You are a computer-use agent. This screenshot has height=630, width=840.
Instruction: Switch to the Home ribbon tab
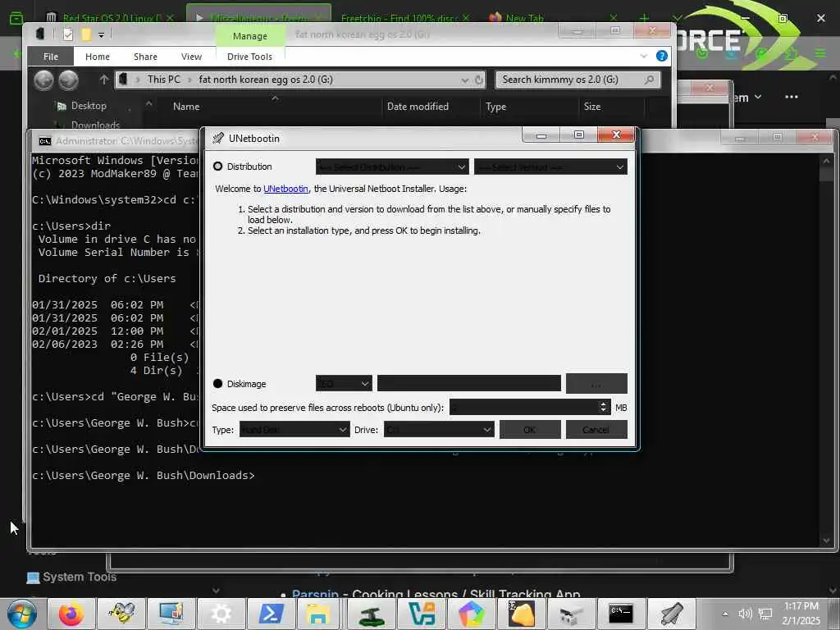[x=98, y=57]
